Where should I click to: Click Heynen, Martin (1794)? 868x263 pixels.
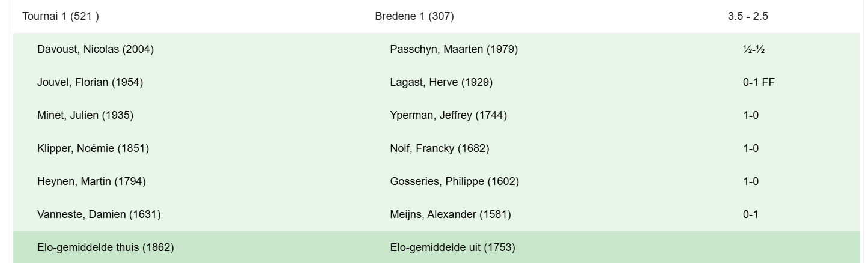pos(91,181)
